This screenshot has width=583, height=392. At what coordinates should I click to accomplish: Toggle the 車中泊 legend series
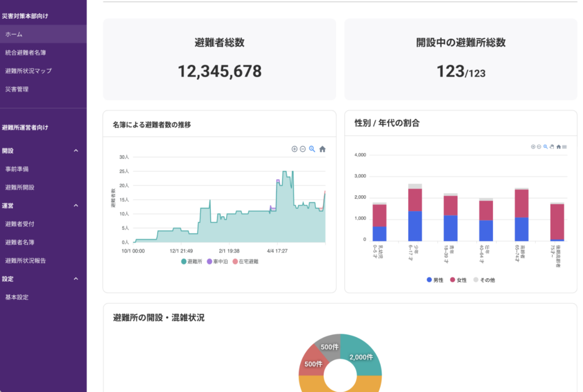[217, 261]
